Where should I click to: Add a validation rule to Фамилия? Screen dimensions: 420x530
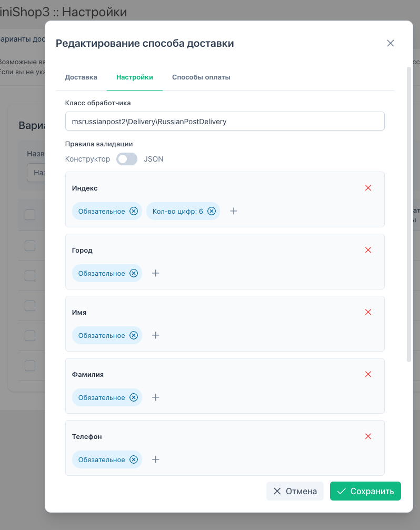(x=155, y=397)
